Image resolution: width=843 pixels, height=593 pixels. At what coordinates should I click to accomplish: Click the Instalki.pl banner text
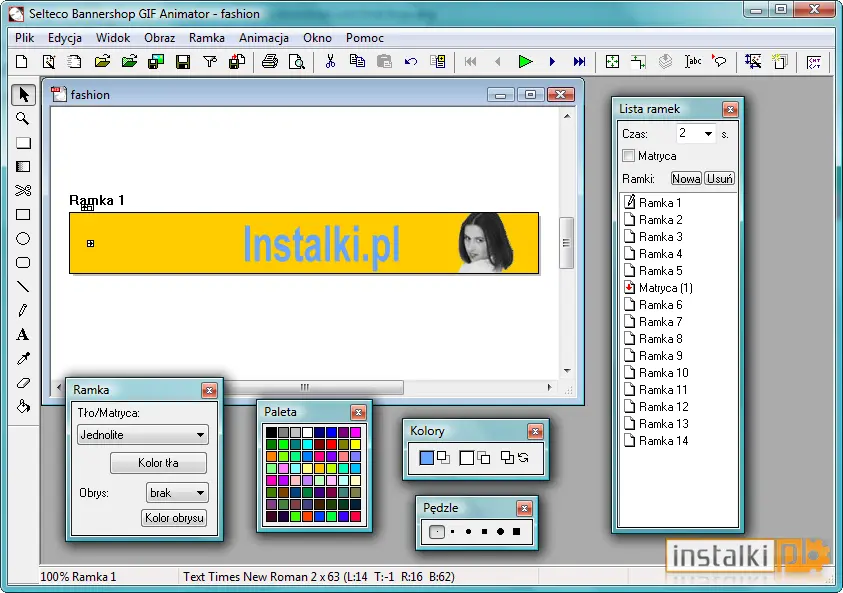322,246
